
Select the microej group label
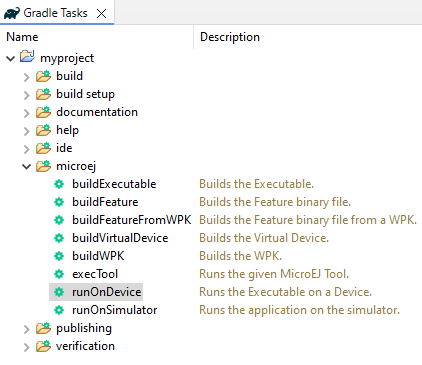coord(76,166)
